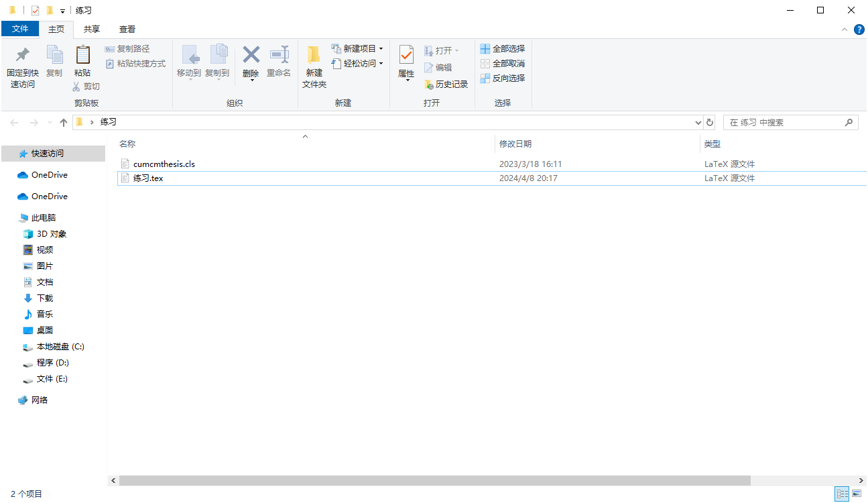Click the 粘贴 clipboard icon
This screenshot has height=503, width=868.
[x=82, y=55]
